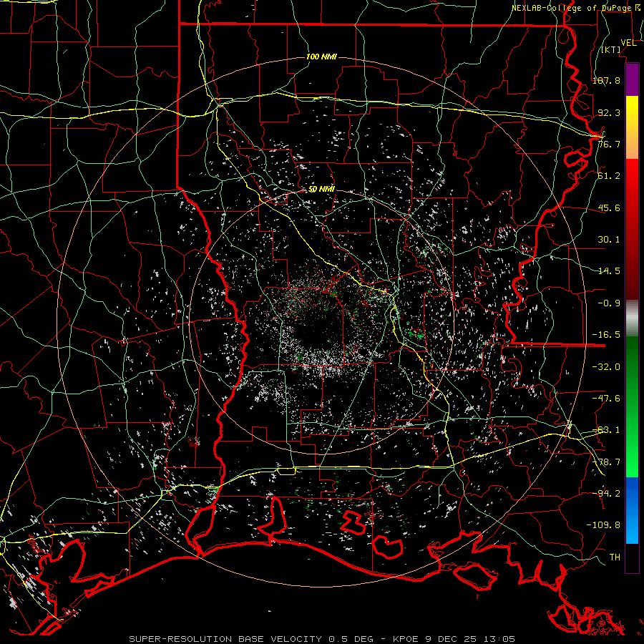
Task: Click the 30.1 value on velocity scale
Action: coord(609,240)
